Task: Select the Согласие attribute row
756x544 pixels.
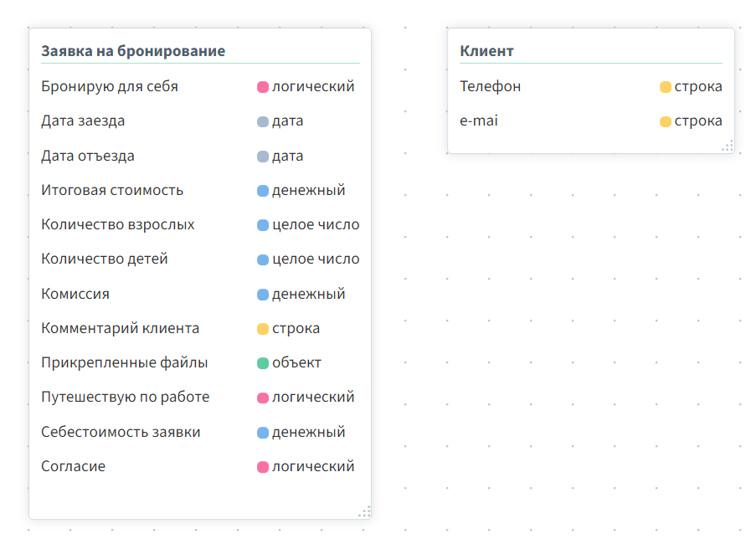Action: point(200,466)
